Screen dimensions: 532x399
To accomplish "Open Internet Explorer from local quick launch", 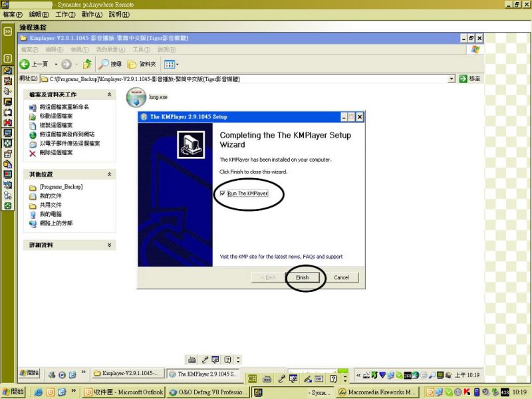I will (39, 392).
